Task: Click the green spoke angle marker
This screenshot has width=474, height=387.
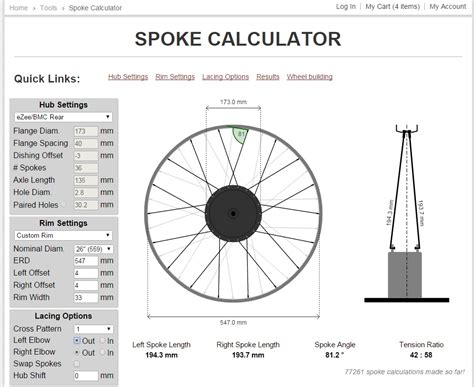Action: click(240, 135)
